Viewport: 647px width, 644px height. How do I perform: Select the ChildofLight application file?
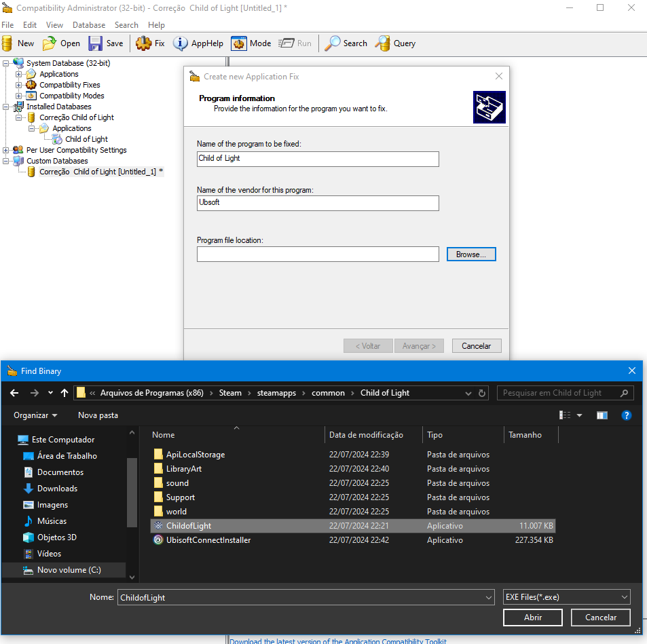tap(353, 526)
